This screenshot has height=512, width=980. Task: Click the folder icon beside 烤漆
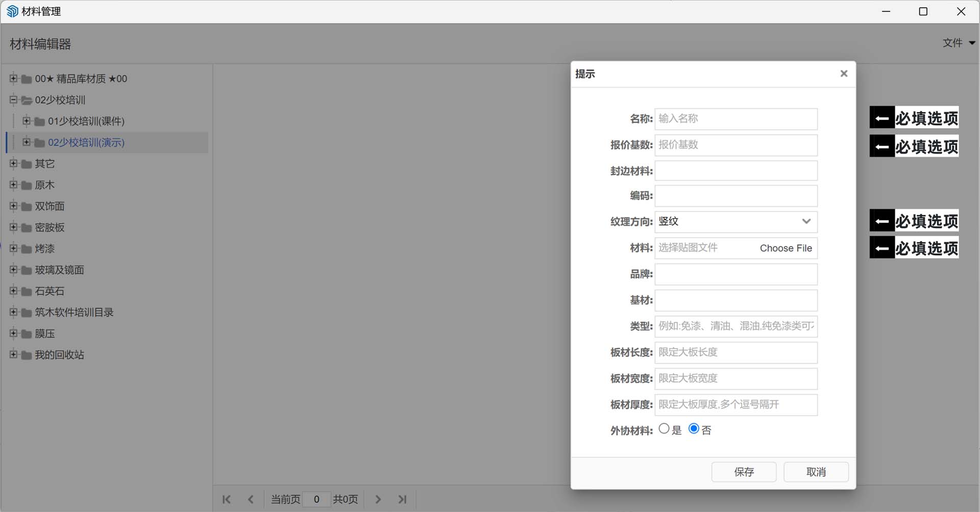tap(25, 249)
